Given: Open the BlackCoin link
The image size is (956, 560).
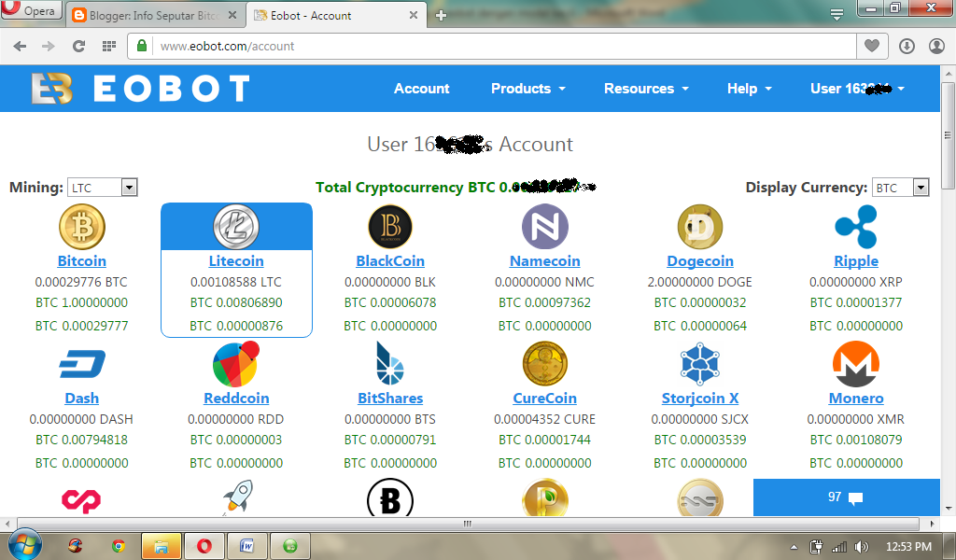Looking at the screenshot, I should pos(390,260).
